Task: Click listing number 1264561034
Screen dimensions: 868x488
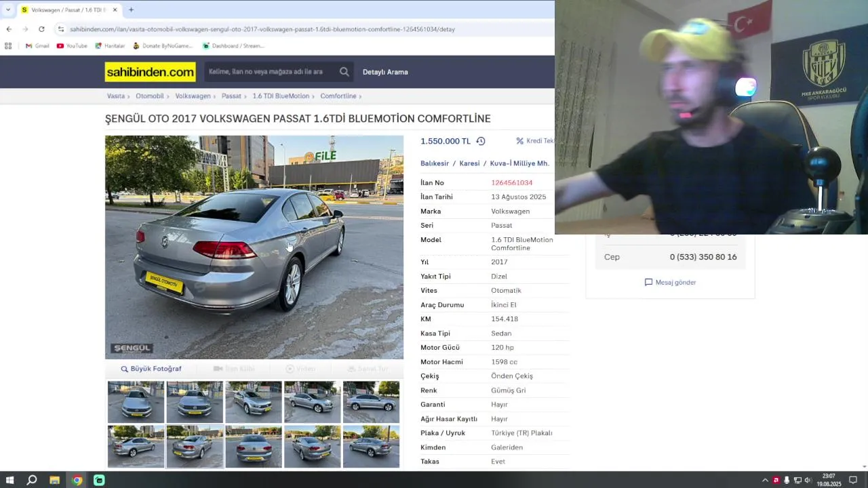Action: [x=512, y=183]
